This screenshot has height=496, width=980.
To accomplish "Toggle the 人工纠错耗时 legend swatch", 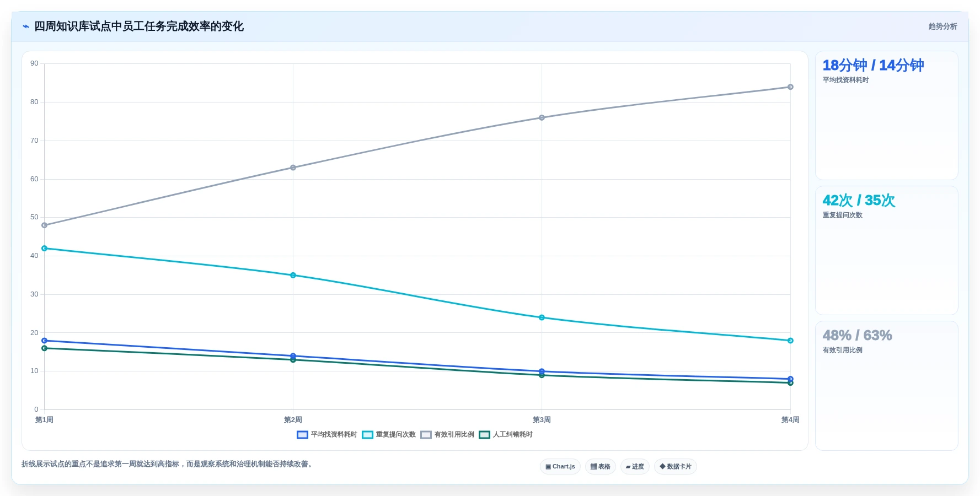I will [485, 435].
